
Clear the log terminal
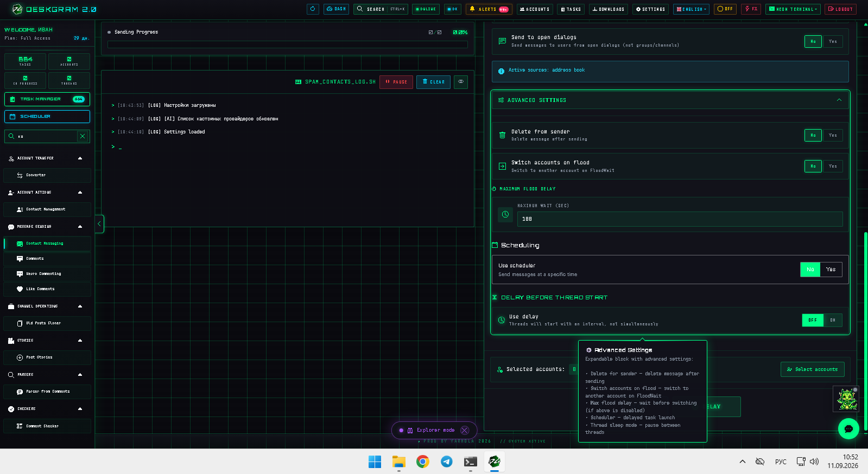point(433,82)
